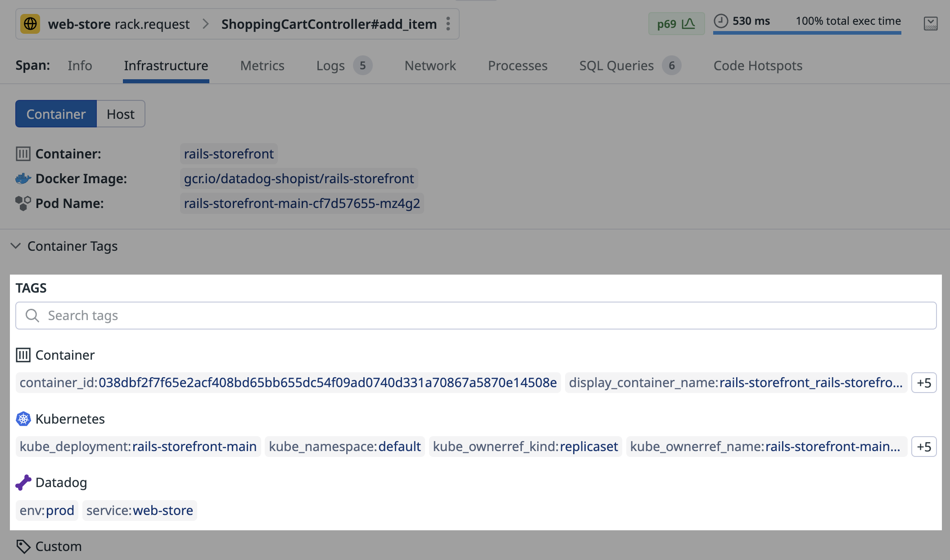The height and width of the screenshot is (560, 950).
Task: Click the breadcrumb chevron after rack.request
Action: tap(206, 24)
